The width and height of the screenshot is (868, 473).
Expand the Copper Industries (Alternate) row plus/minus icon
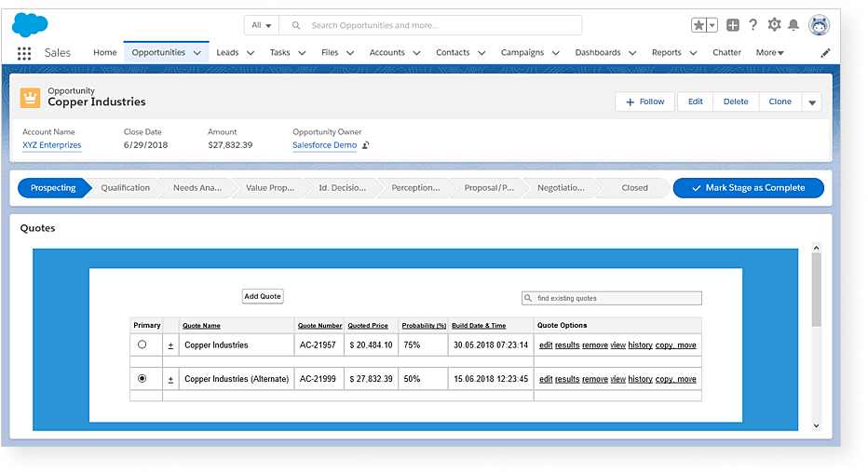[x=170, y=380]
